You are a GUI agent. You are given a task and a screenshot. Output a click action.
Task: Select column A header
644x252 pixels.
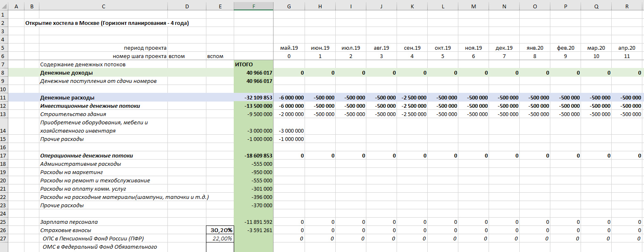tap(16, 6)
